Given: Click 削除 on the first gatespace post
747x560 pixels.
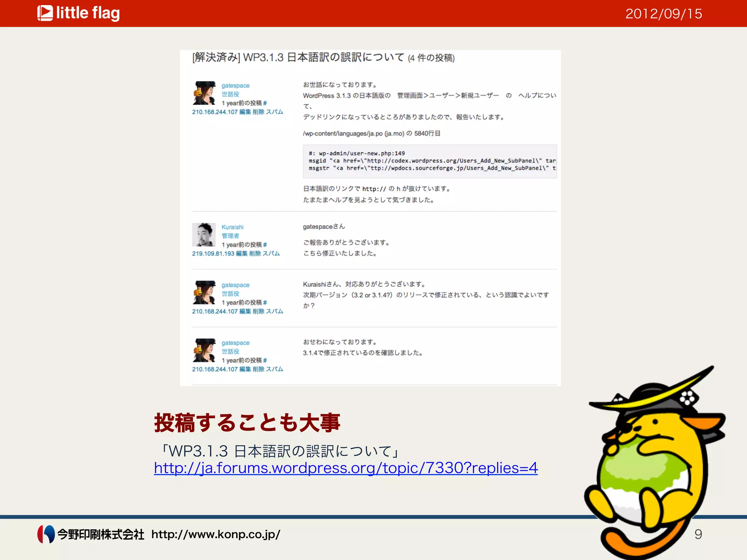Looking at the screenshot, I should pyautogui.click(x=258, y=112).
